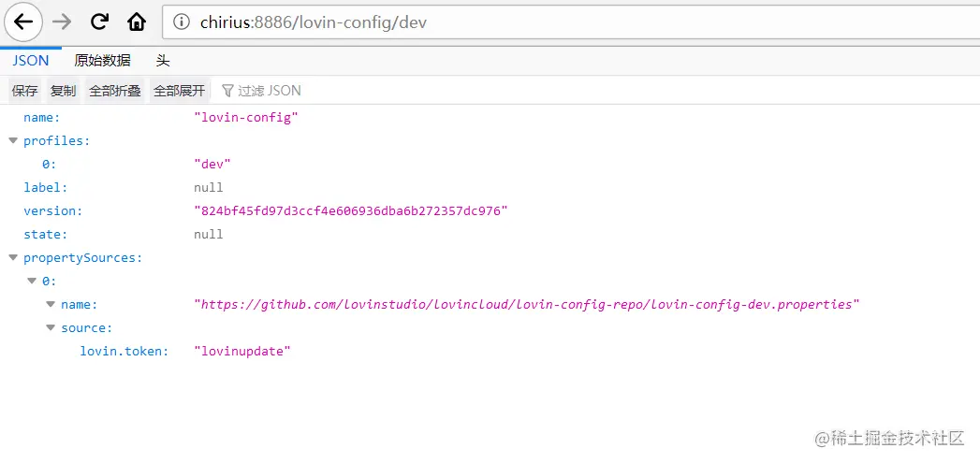Collapse the propertySources 0 entry
980x463 pixels.
click(32, 282)
